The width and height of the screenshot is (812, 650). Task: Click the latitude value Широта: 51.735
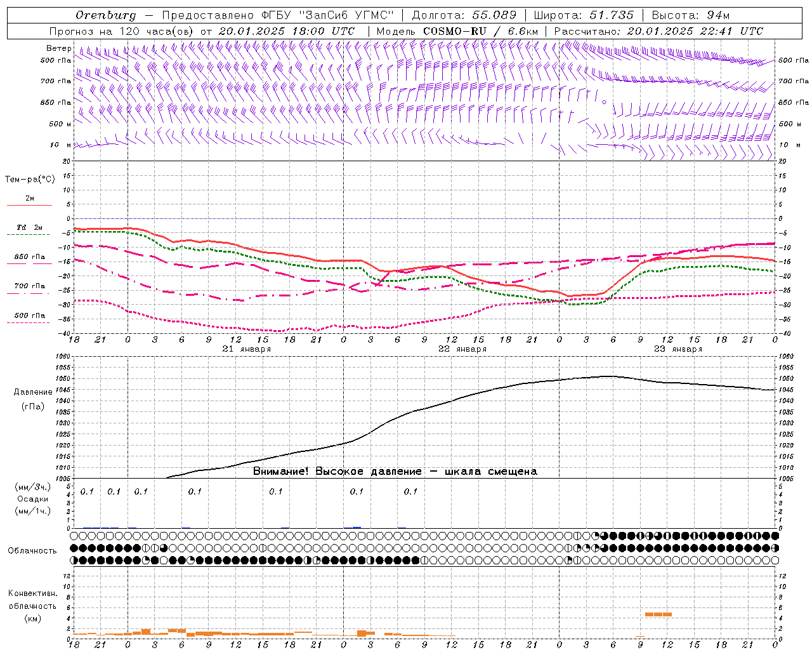click(x=584, y=15)
